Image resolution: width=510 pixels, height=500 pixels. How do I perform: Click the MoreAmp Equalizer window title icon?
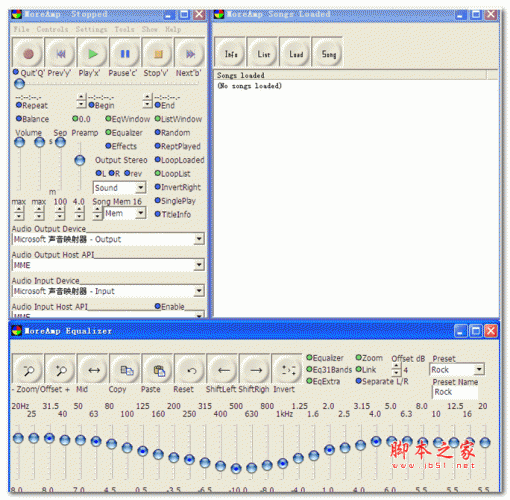(x=17, y=331)
